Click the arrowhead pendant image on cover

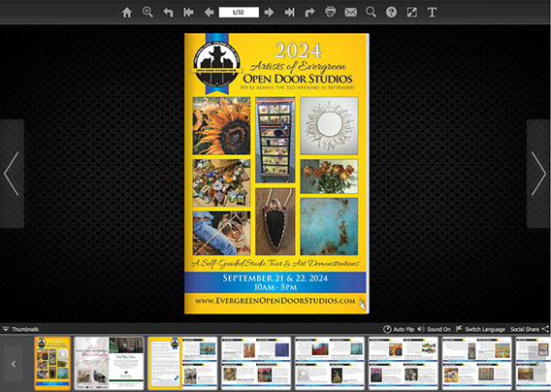click(275, 221)
